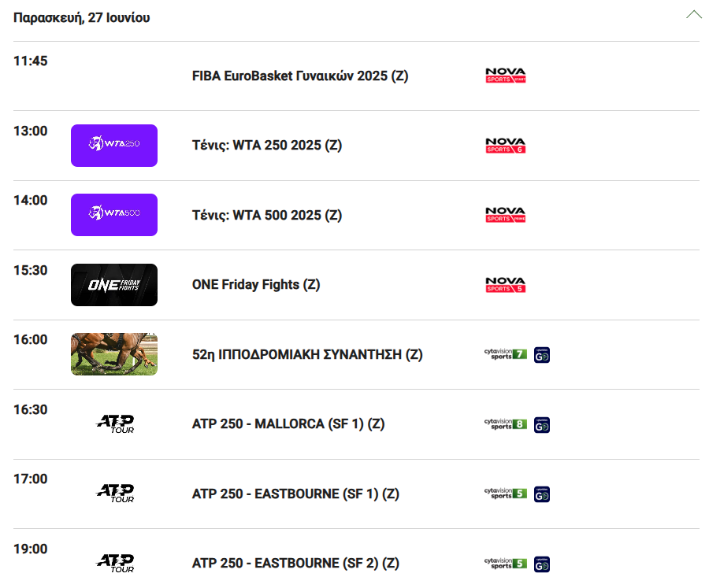Collapse the Παρασκευή, 27 Ιουνίου section
This screenshot has width=709, height=588.
point(693,14)
